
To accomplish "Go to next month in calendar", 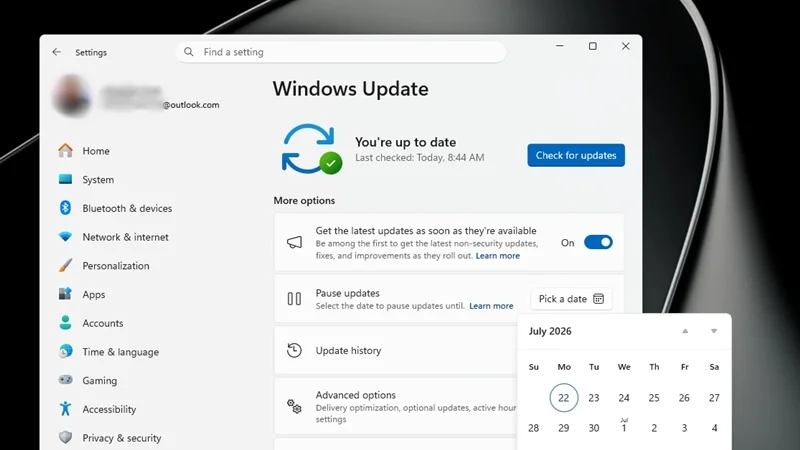I will click(714, 331).
